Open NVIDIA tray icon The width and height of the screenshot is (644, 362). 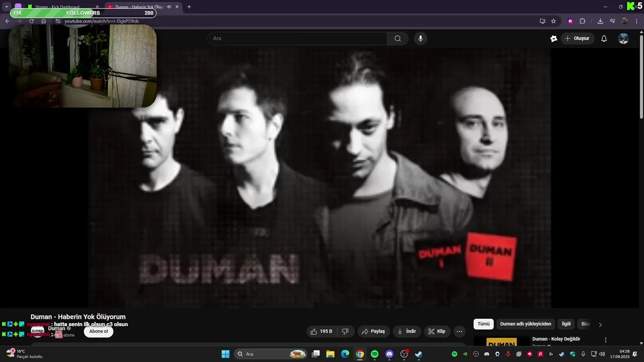click(x=465, y=354)
